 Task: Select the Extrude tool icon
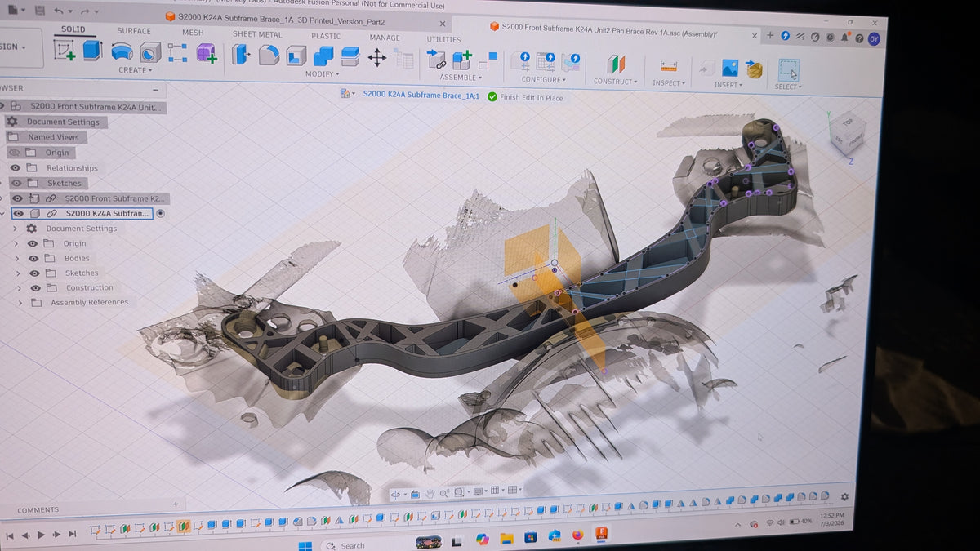[x=91, y=51]
